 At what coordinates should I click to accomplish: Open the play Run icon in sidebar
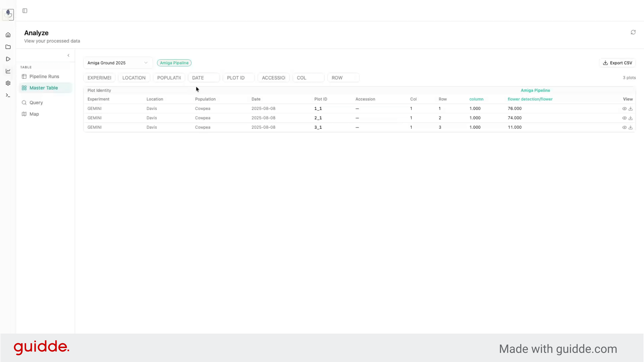(x=8, y=59)
